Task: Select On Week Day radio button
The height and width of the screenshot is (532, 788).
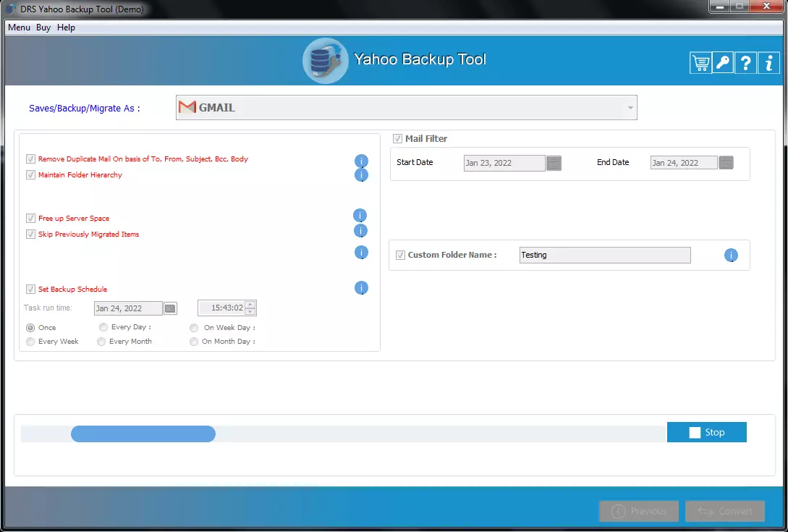Action: click(194, 328)
